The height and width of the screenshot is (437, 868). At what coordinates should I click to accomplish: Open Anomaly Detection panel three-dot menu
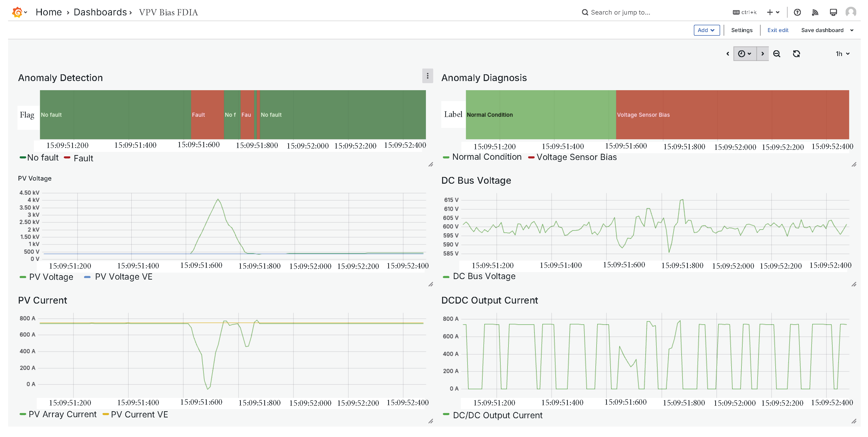427,76
